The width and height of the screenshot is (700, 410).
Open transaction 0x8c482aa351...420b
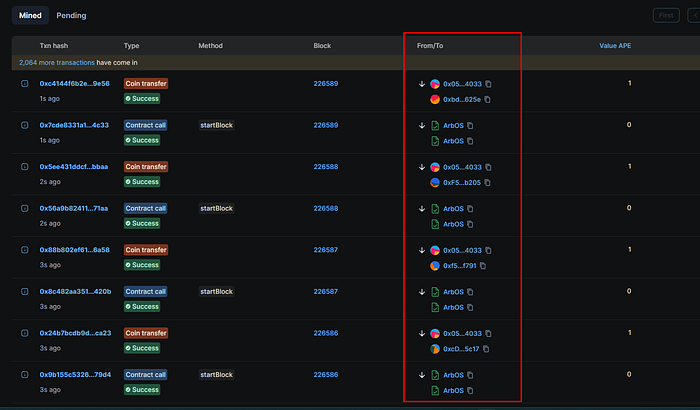click(75, 291)
